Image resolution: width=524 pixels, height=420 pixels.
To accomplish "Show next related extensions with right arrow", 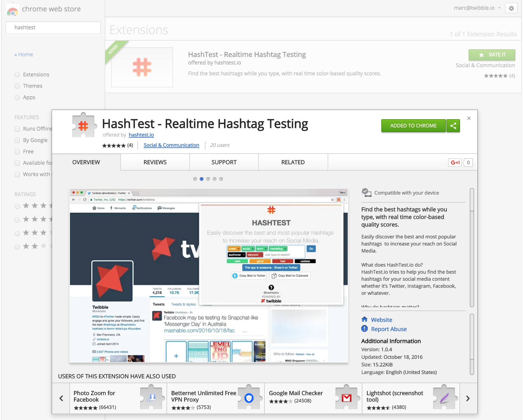I will coord(468,398).
